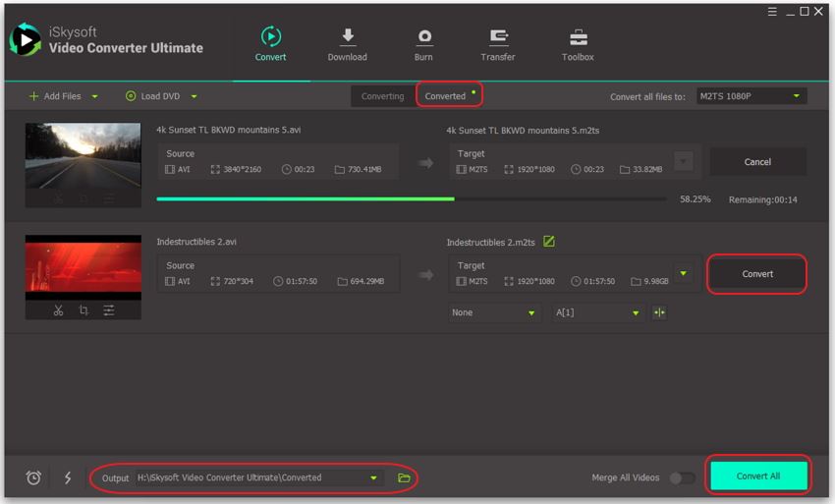Open the Toolbox section
The height and width of the screenshot is (504, 835).
(578, 44)
